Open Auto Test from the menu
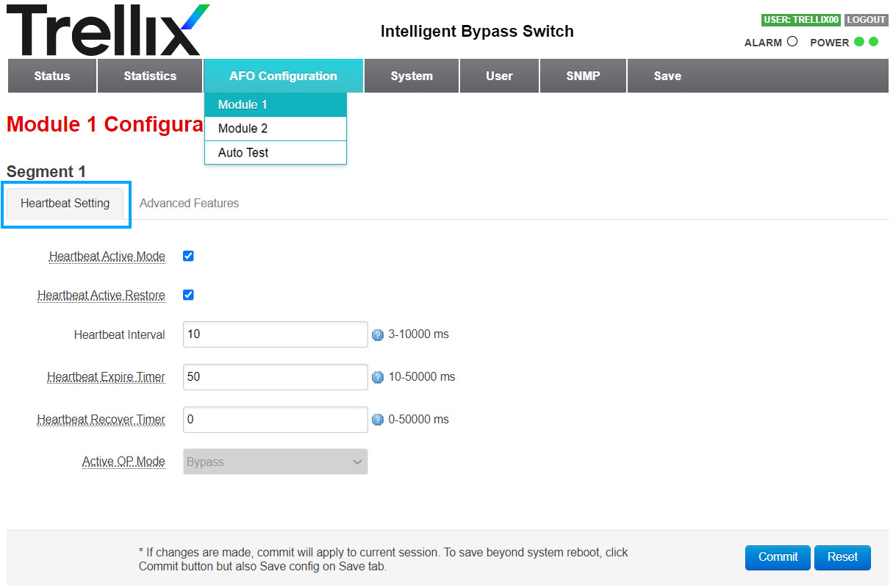Viewport: 893px width, 588px height. click(x=276, y=153)
